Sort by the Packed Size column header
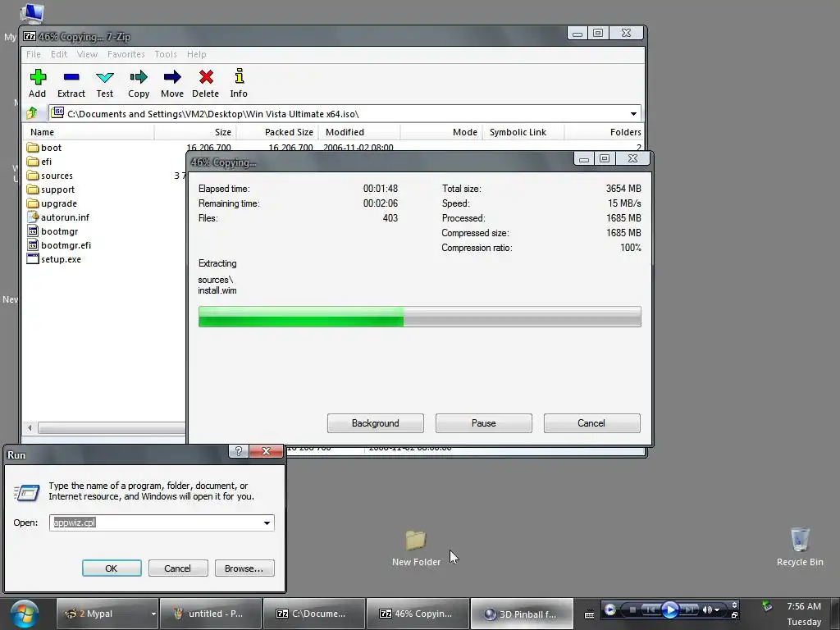840x630 pixels. [277, 132]
